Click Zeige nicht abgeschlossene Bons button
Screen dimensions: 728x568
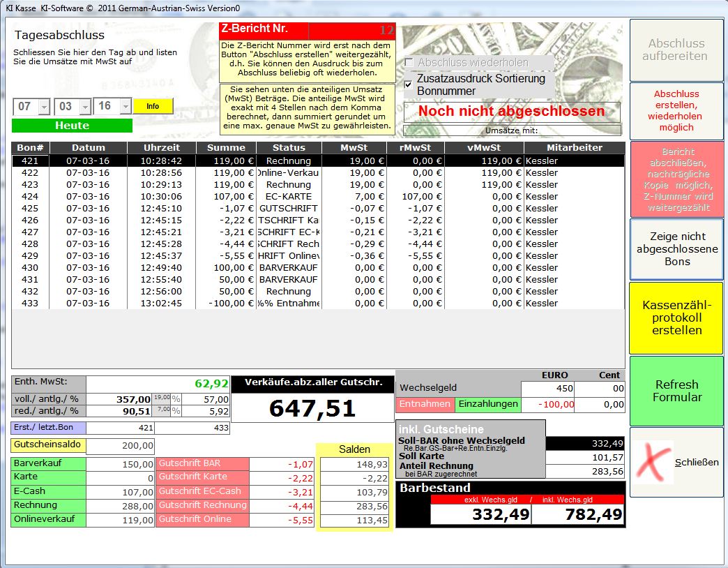(675, 249)
